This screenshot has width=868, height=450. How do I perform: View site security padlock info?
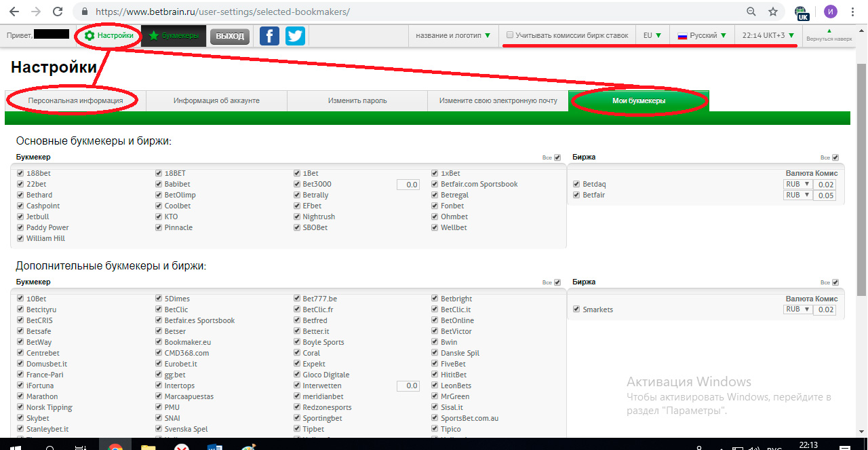pyautogui.click(x=85, y=12)
